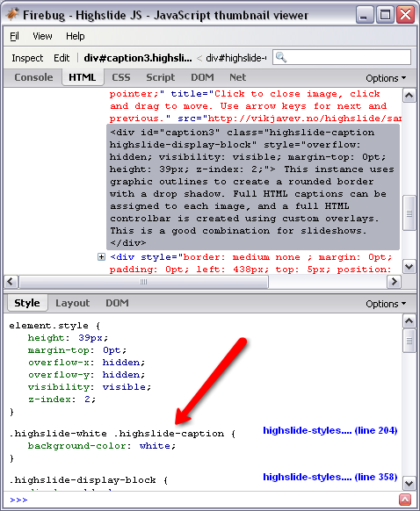
Task: Switch to the Layout side panel tab
Action: coord(72,303)
